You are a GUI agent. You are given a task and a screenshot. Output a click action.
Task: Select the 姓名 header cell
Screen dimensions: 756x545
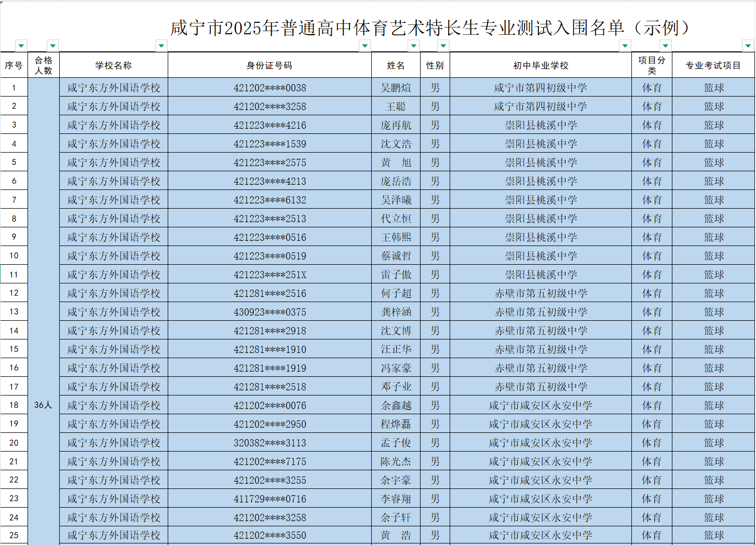click(396, 65)
